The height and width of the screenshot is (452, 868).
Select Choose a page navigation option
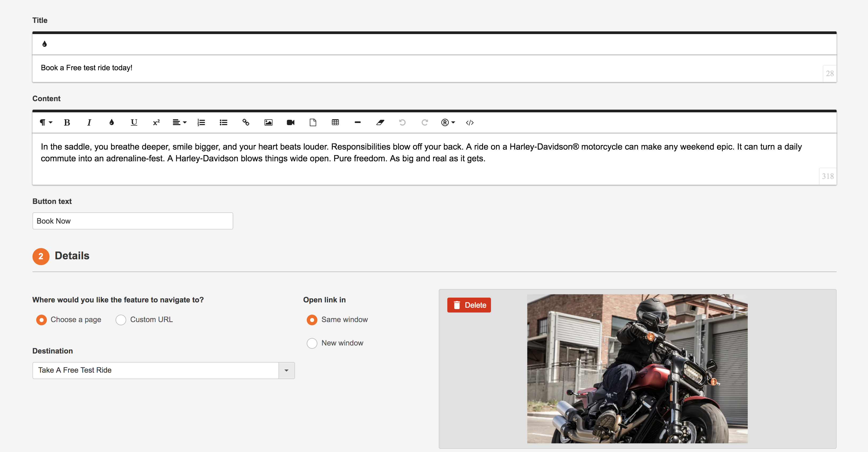coord(42,320)
